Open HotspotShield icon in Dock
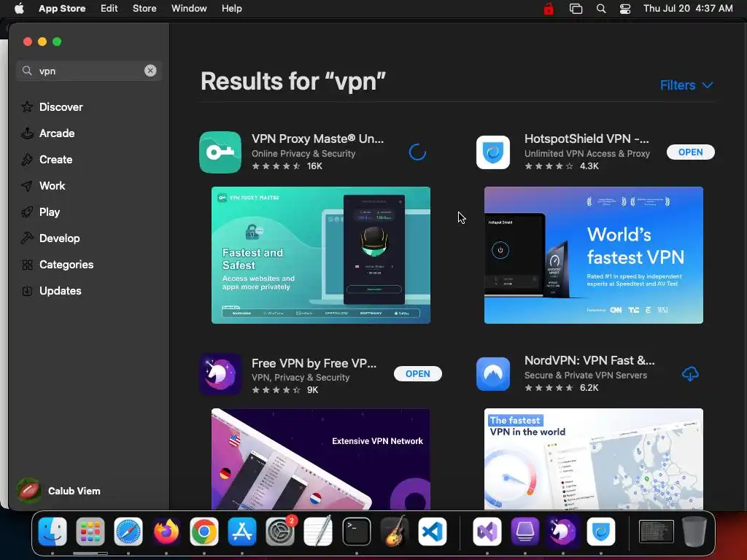This screenshot has height=560, width=747. point(601,532)
